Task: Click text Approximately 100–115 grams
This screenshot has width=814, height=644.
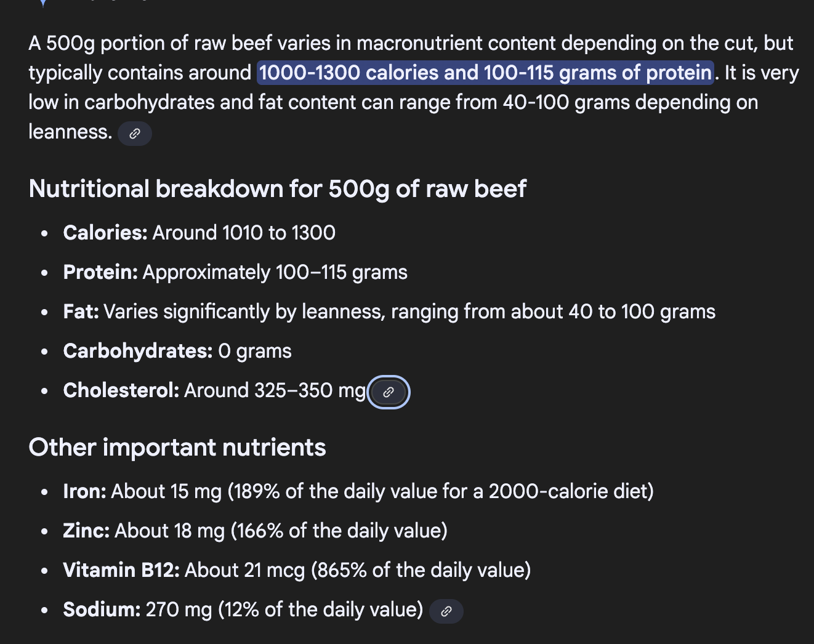Action: [275, 272]
